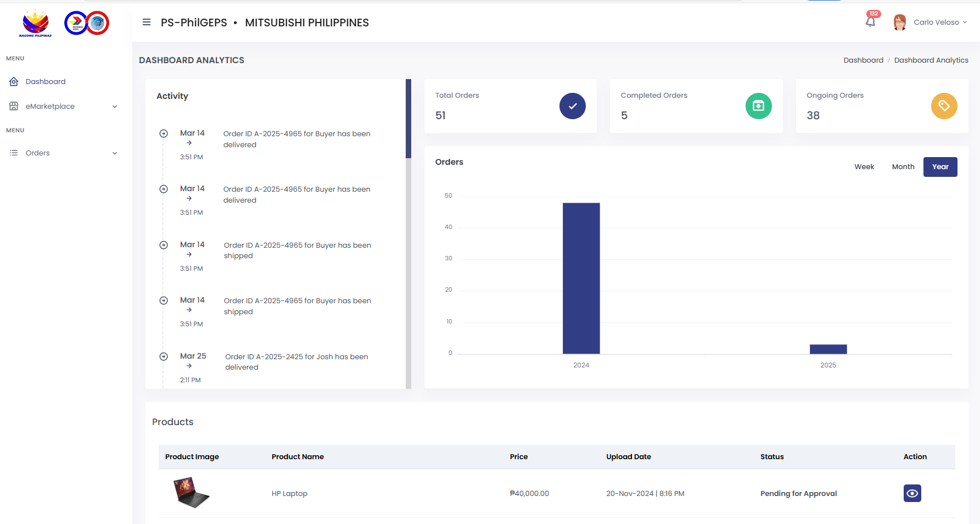Click the HP Laptop product thumbnail

click(x=191, y=493)
